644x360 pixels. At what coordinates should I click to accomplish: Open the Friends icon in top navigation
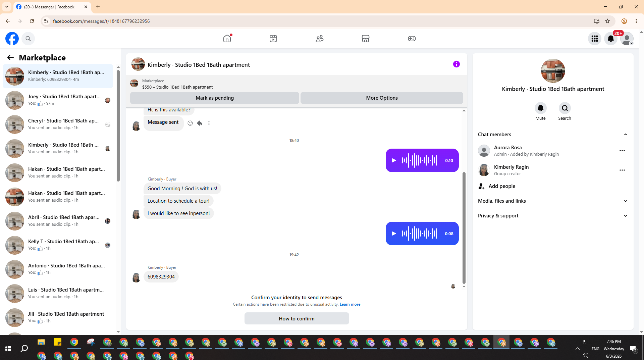pos(320,39)
